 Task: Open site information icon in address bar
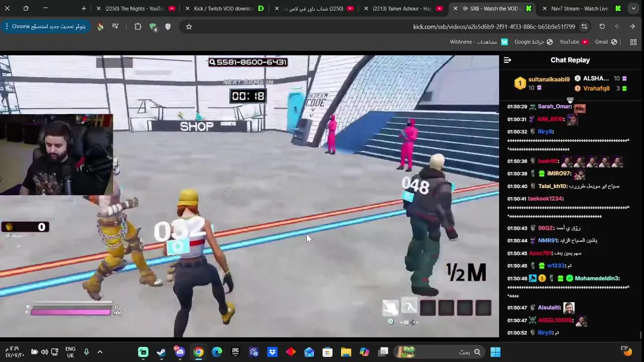(584, 27)
